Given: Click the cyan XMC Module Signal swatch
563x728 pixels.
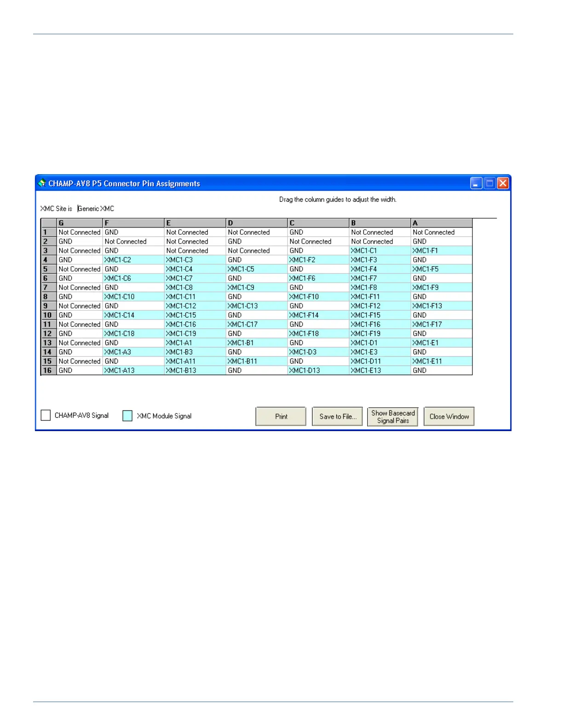Looking at the screenshot, I should click(127, 416).
